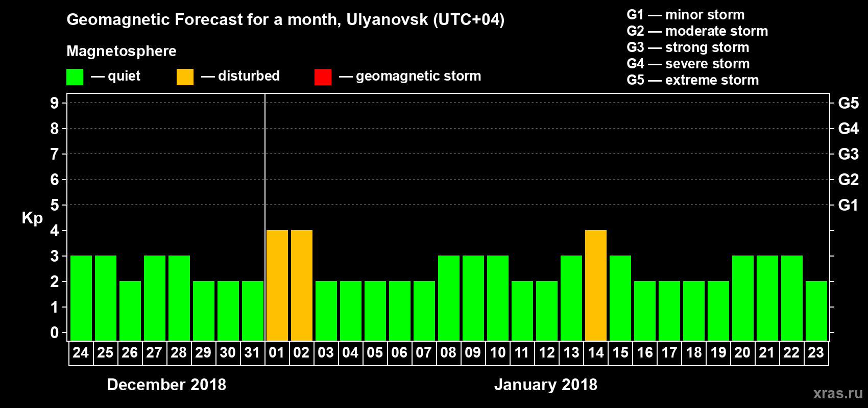Click the 'G3' right axis label
The width and height of the screenshot is (868, 408).
click(849, 154)
